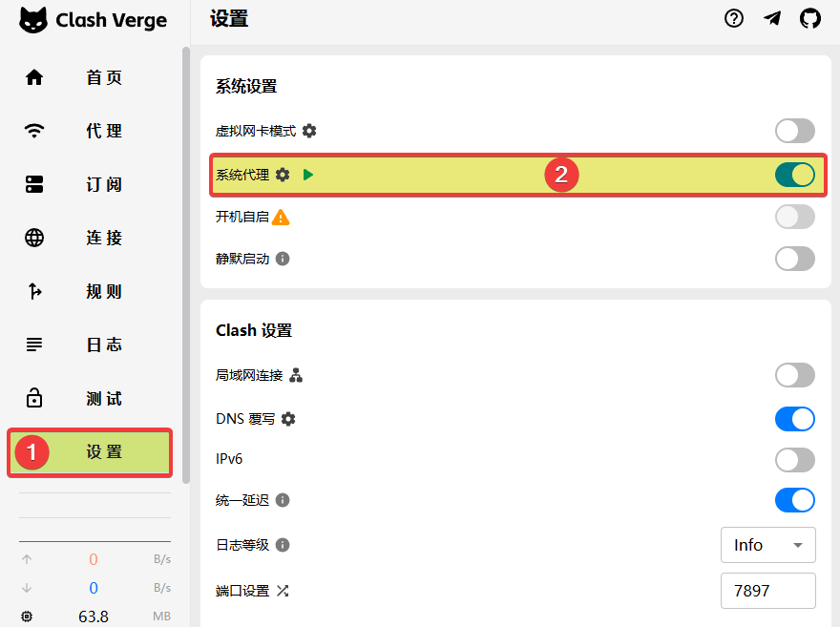Click the orange warning icon beside 开机自启
Image resolution: width=840 pixels, height=627 pixels.
281,218
